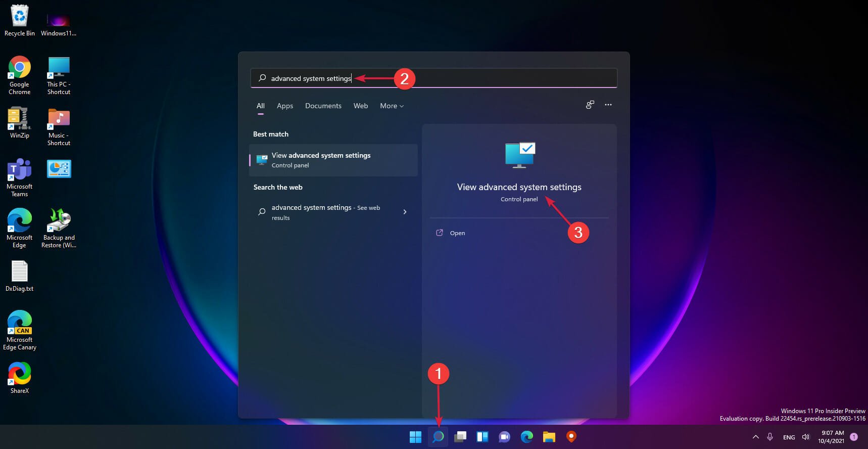Switch to the Documents search tab
Screen dimensions: 868x449
(323, 106)
